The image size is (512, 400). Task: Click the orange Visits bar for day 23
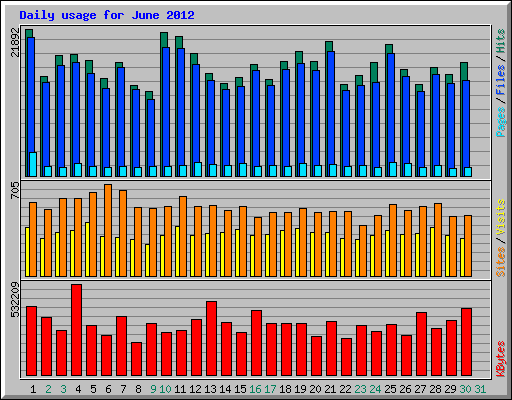363,251
